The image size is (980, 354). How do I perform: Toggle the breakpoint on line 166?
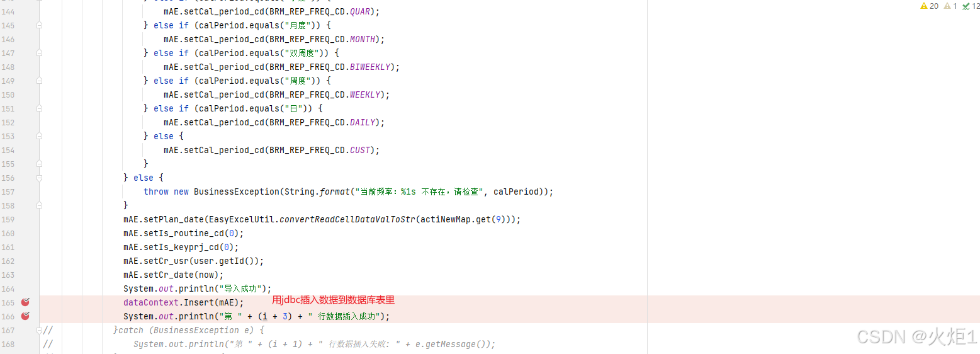pyautogui.click(x=25, y=316)
